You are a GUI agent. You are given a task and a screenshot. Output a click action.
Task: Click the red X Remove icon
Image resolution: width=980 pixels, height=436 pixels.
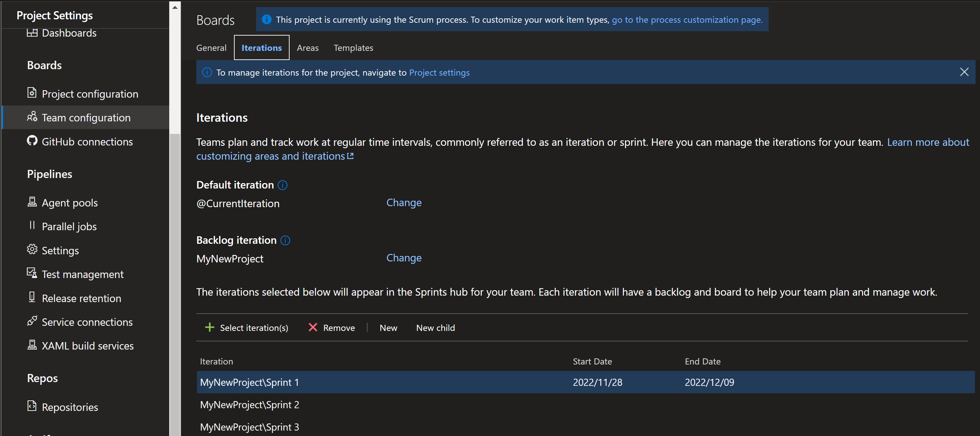point(313,327)
